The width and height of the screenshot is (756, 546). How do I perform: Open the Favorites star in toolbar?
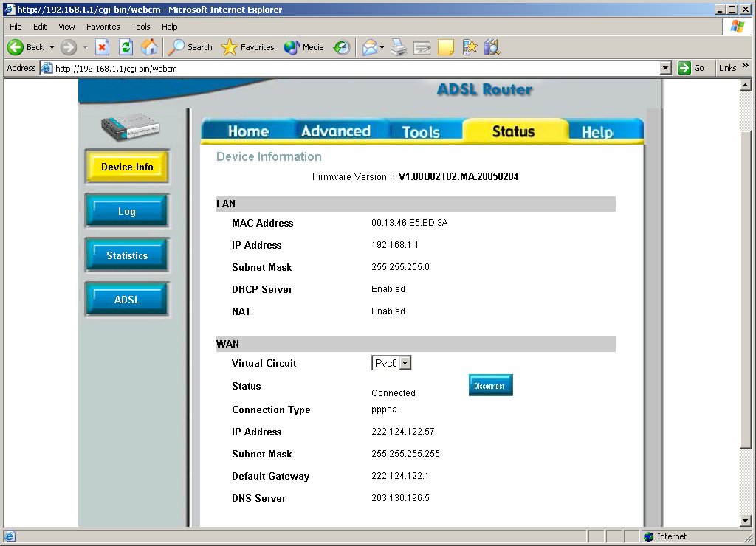pyautogui.click(x=248, y=47)
